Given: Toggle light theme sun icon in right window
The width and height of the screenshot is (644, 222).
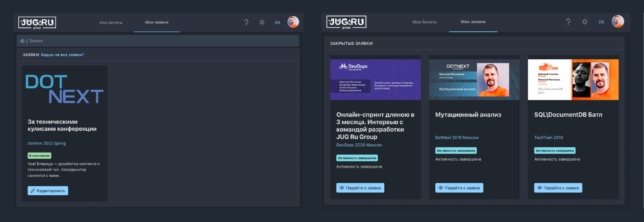Looking at the screenshot, I should click(x=585, y=22).
